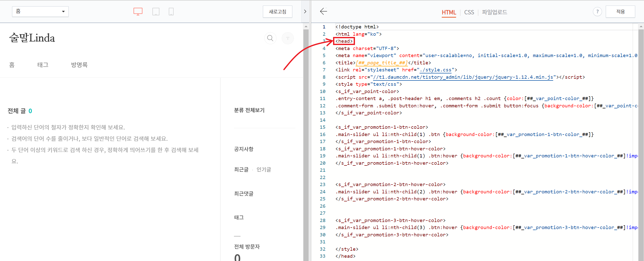This screenshot has height=261, width=644.
Task: Click the </head> closing tag line
Action: [345, 256]
